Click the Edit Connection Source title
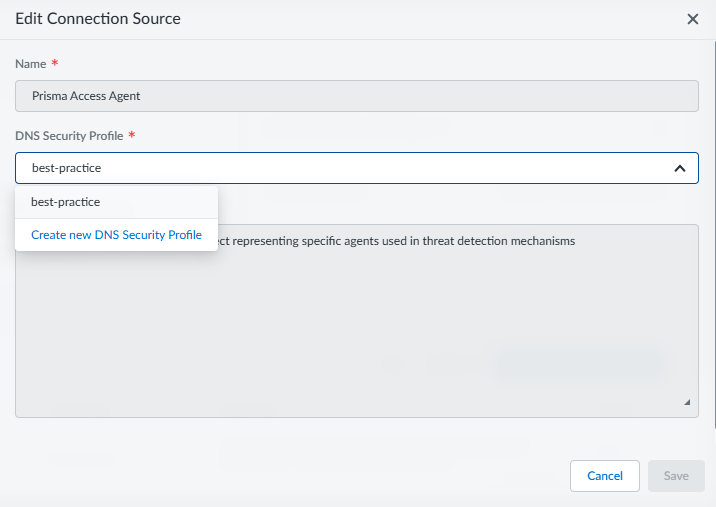The width and height of the screenshot is (716, 507). tap(98, 19)
